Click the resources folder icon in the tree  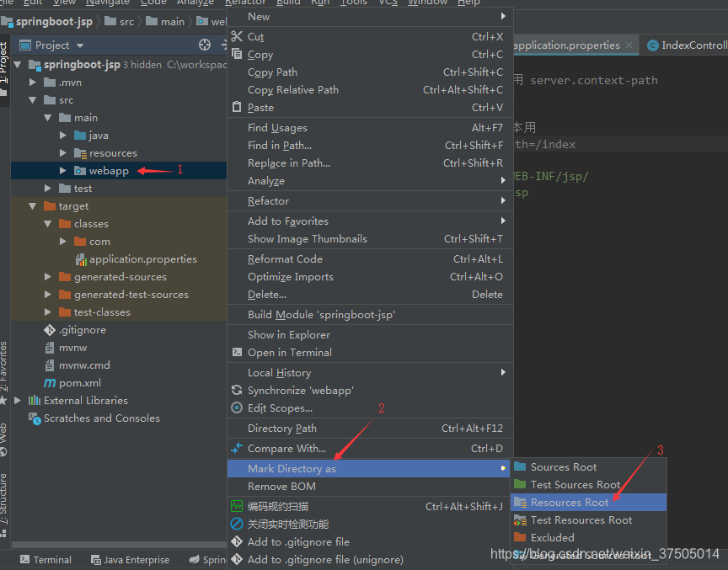80,153
